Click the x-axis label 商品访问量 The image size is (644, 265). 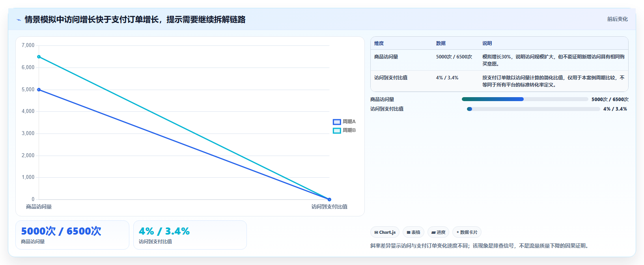click(x=39, y=207)
